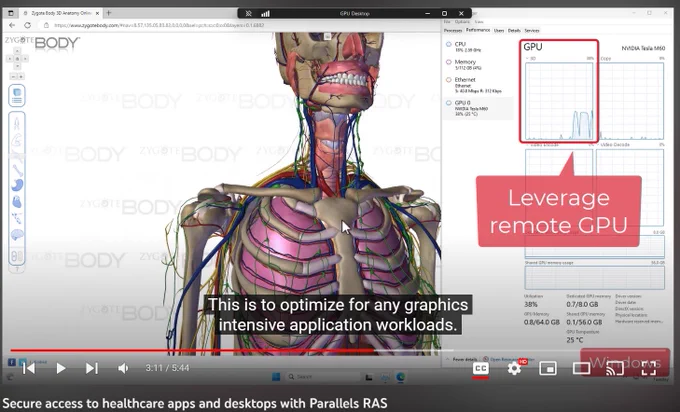Zoom out with the minus button

tap(13, 77)
